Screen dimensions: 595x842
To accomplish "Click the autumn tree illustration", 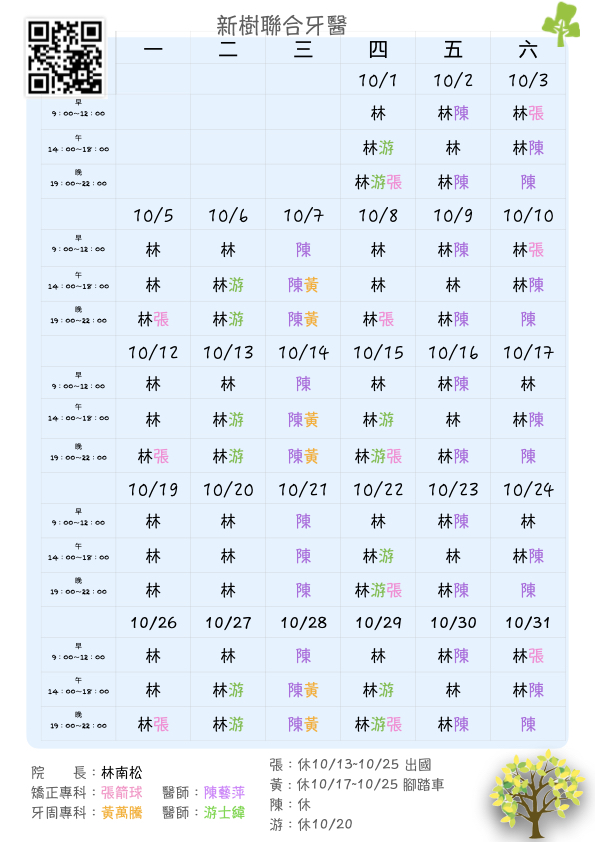I will [536, 794].
